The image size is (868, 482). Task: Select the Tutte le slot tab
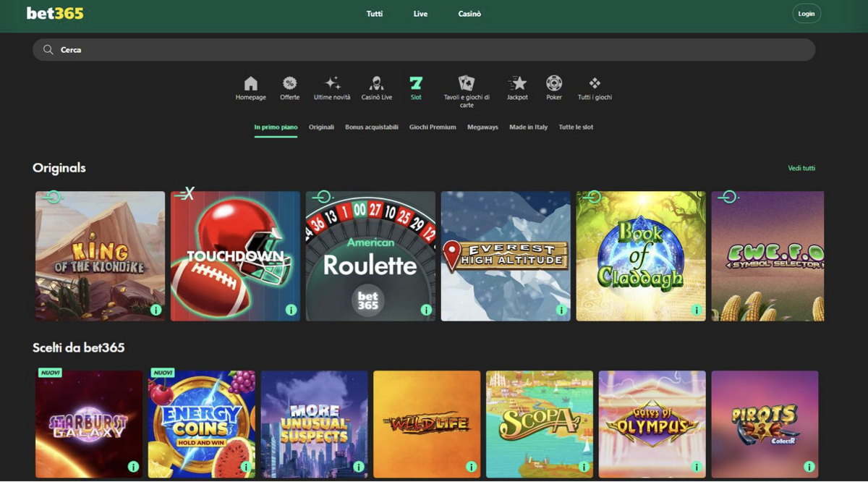576,127
